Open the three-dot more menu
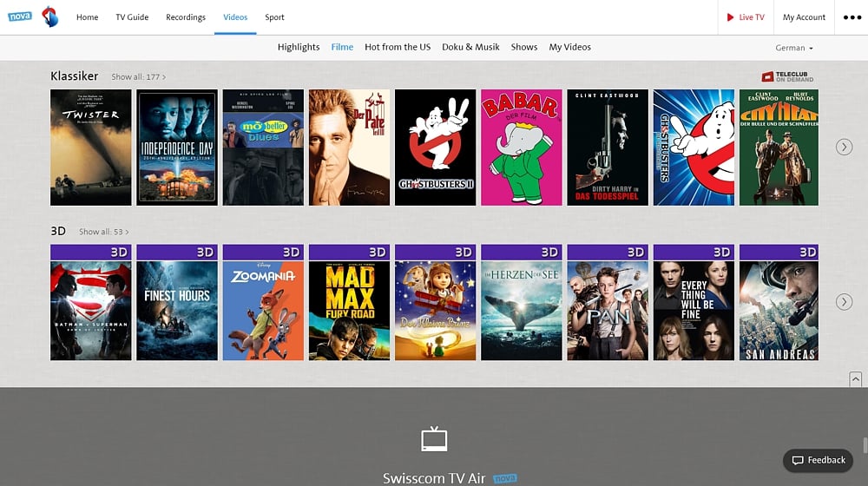The image size is (868, 486). click(x=852, y=17)
